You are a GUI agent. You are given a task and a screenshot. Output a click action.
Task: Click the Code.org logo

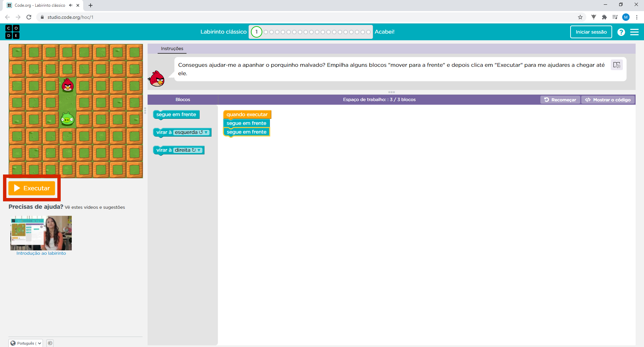12,32
